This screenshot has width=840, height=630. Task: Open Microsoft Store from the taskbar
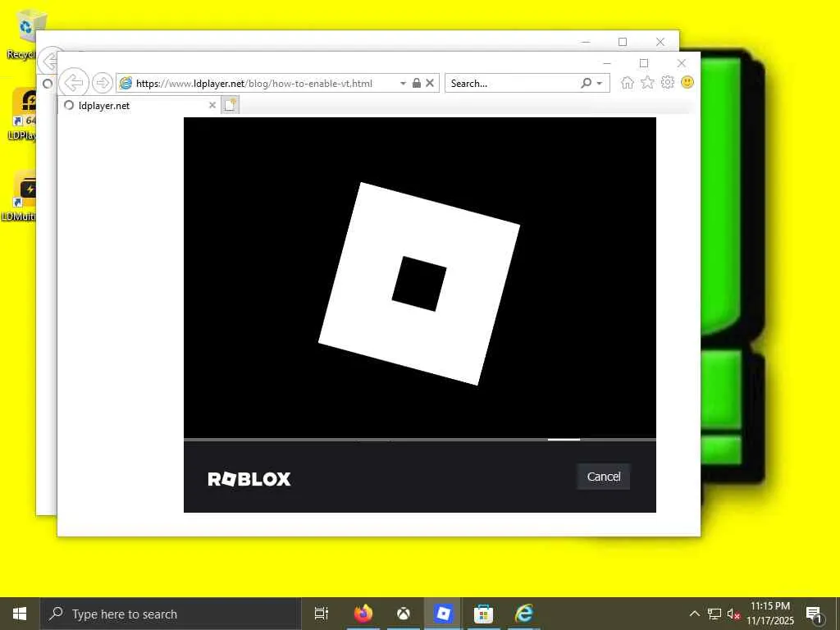coord(483,614)
